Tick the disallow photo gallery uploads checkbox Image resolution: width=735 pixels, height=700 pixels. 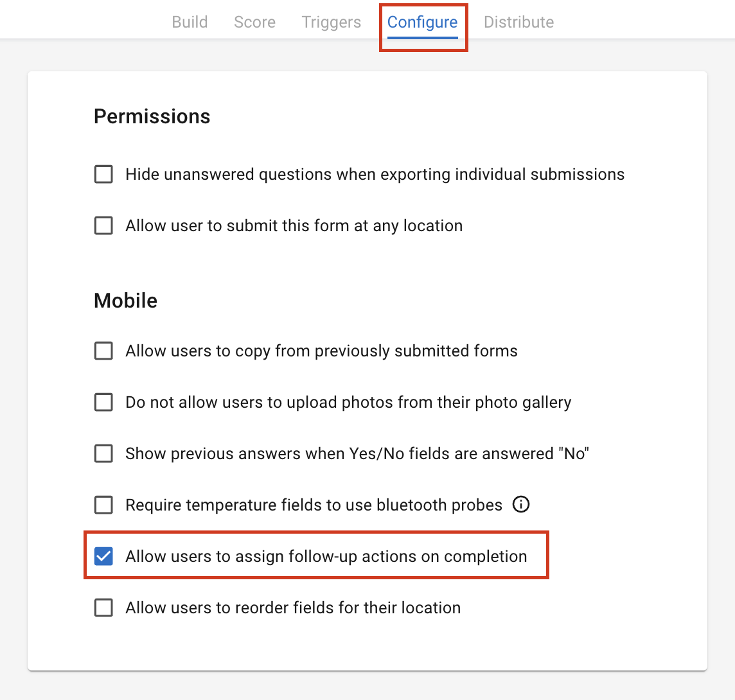[x=103, y=402]
